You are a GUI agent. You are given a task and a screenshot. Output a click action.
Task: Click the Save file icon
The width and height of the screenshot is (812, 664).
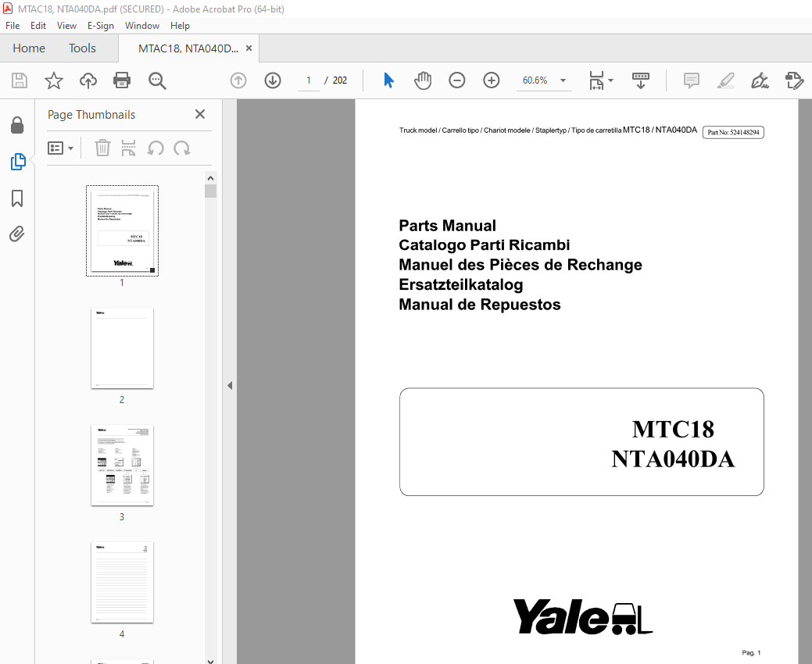click(20, 80)
